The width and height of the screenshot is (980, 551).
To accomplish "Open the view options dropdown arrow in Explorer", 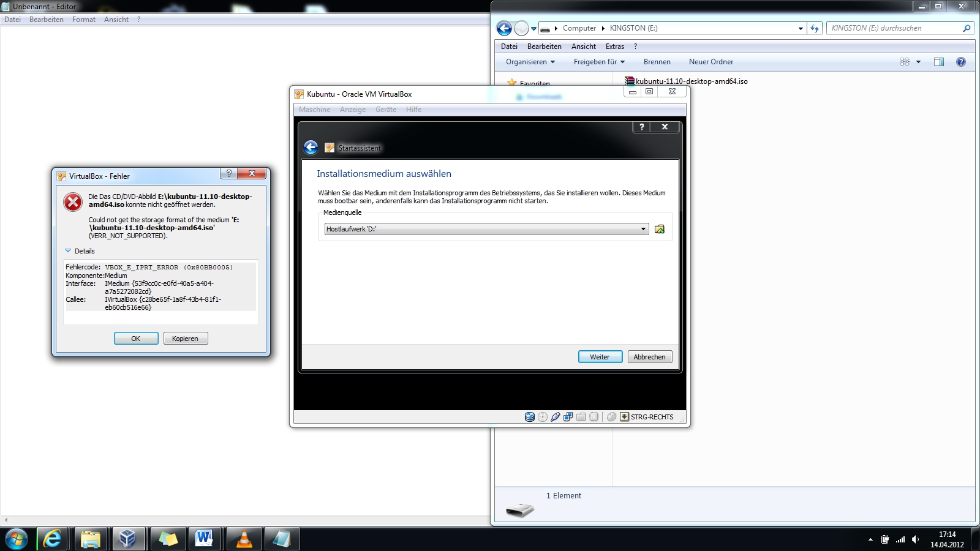I will pyautogui.click(x=918, y=62).
